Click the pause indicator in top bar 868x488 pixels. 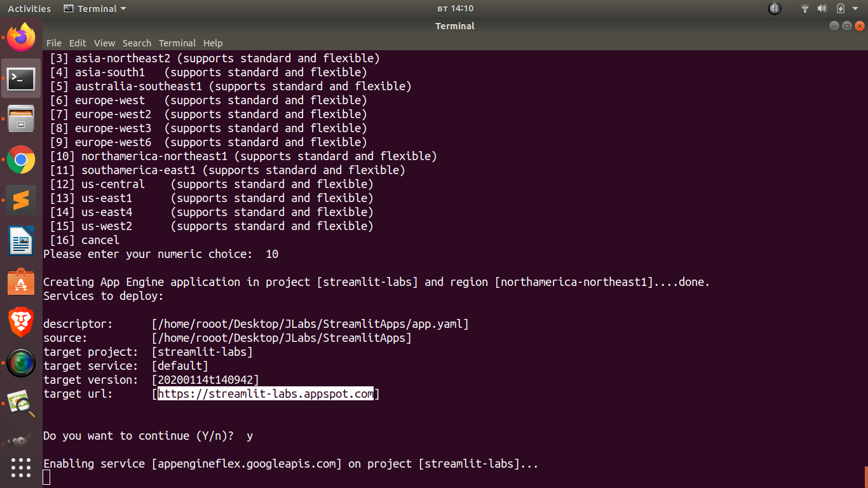tap(775, 9)
